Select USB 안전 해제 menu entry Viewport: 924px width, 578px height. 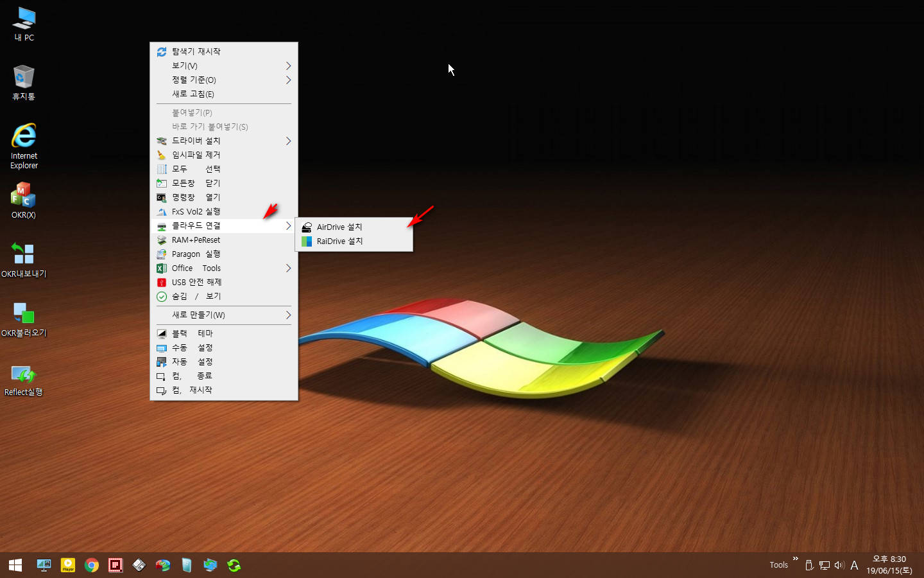click(224, 282)
